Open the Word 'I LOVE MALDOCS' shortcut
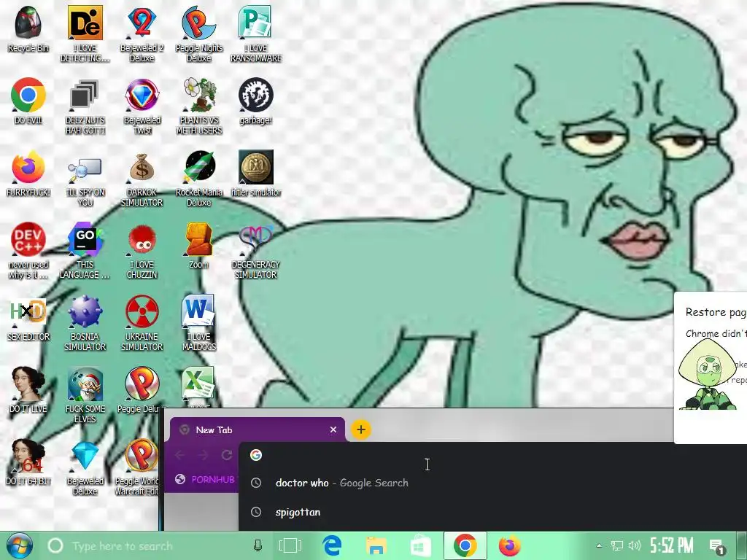Screen dimensions: 747x560 pyautogui.click(x=198, y=323)
